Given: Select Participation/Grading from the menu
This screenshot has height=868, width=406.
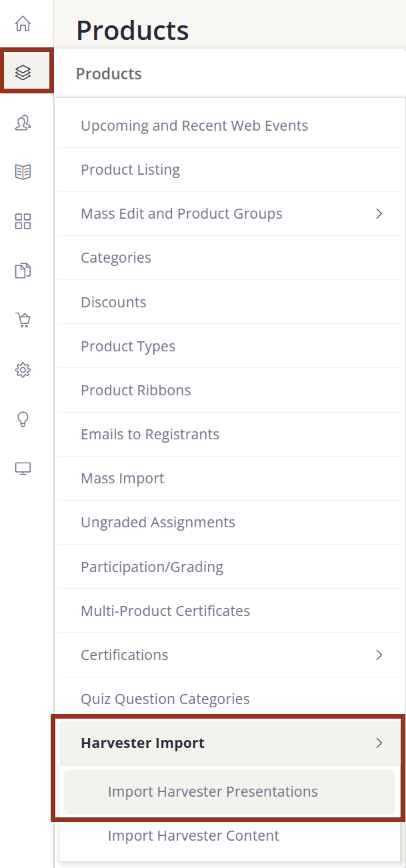Looking at the screenshot, I should point(152,566).
